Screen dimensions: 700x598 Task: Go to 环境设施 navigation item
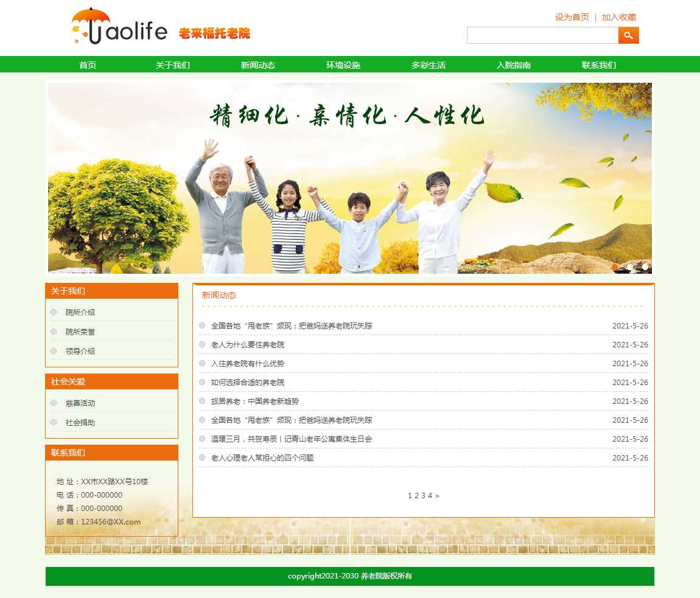click(343, 65)
